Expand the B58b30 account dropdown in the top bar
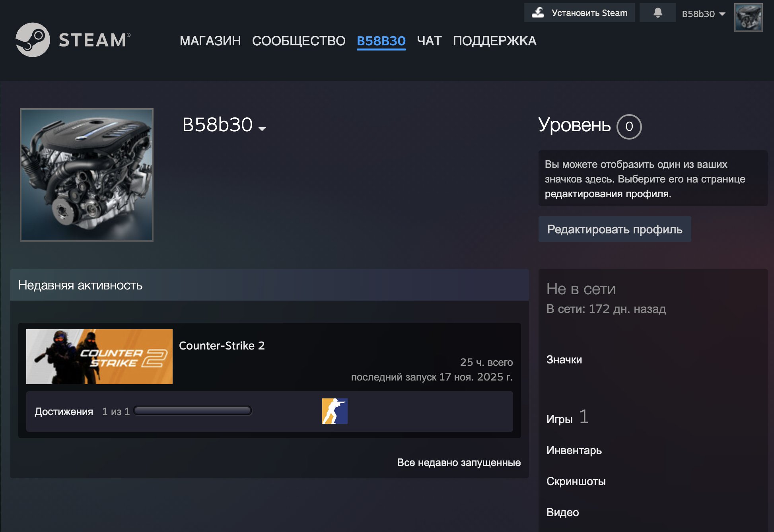Viewport: 774px width, 532px height. click(704, 14)
